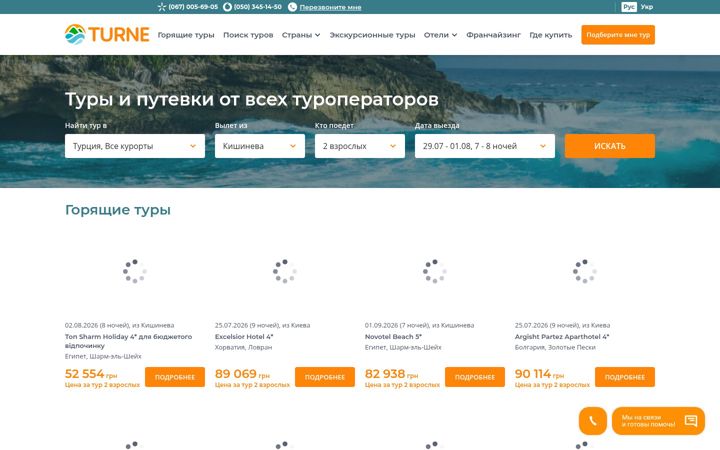Click the loading image of Excelsior Hotel card
This screenshot has width=720, height=450.
coord(285,271)
